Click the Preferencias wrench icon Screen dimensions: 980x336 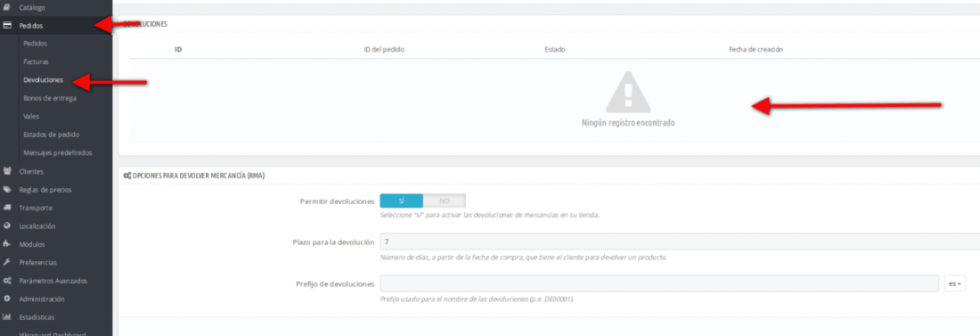[x=7, y=262]
